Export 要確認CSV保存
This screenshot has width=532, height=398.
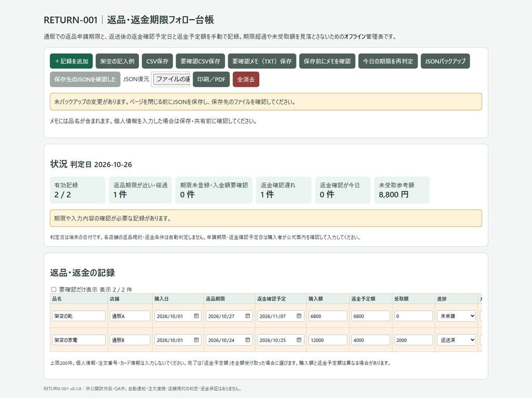[201, 61]
